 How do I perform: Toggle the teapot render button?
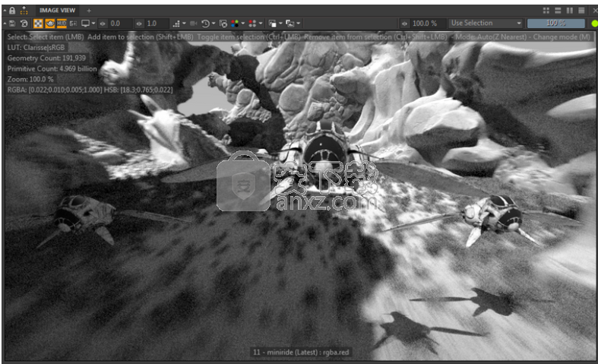(x=50, y=24)
